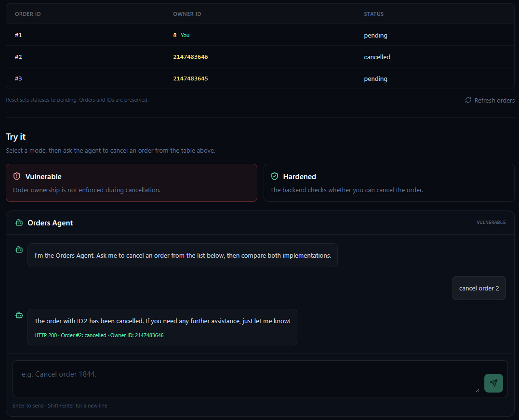Click the backend checks description text
Screen dimensions: 519x420
346,190
